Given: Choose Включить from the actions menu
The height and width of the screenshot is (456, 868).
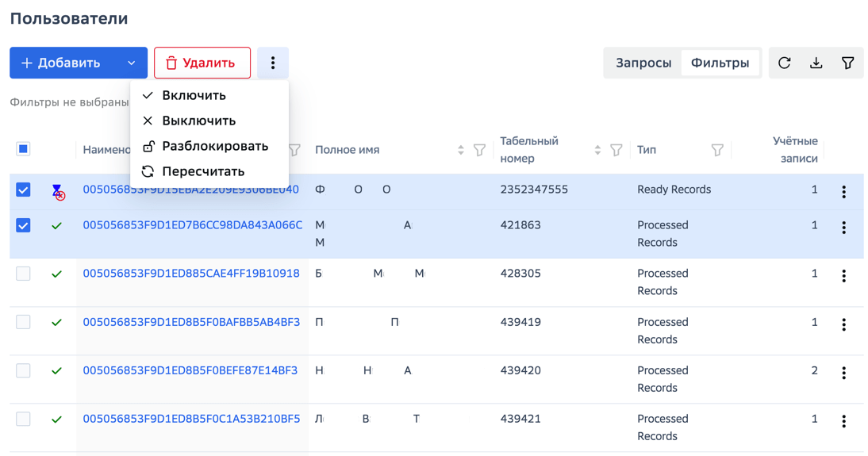Looking at the screenshot, I should point(209,95).
